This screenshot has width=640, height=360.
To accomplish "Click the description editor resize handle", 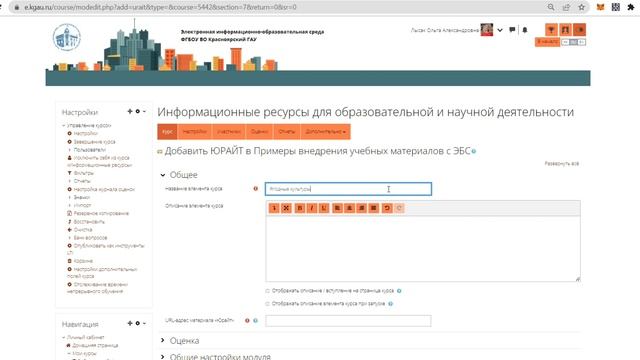I will click(578, 279).
